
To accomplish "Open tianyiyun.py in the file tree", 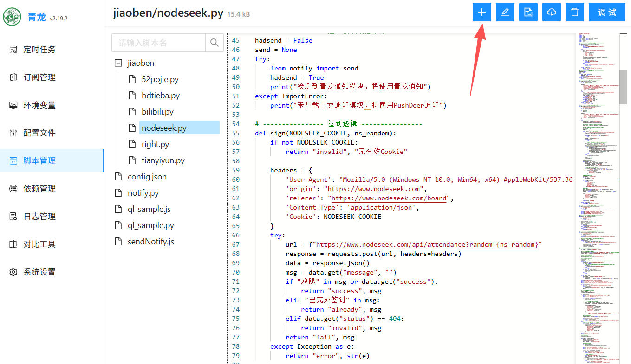I will tap(163, 160).
